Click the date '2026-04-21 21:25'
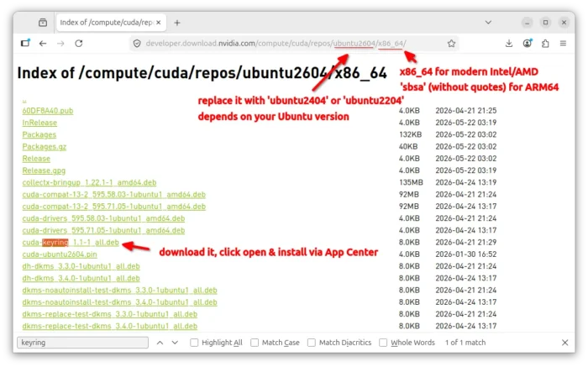The image size is (588, 367). tap(465, 111)
